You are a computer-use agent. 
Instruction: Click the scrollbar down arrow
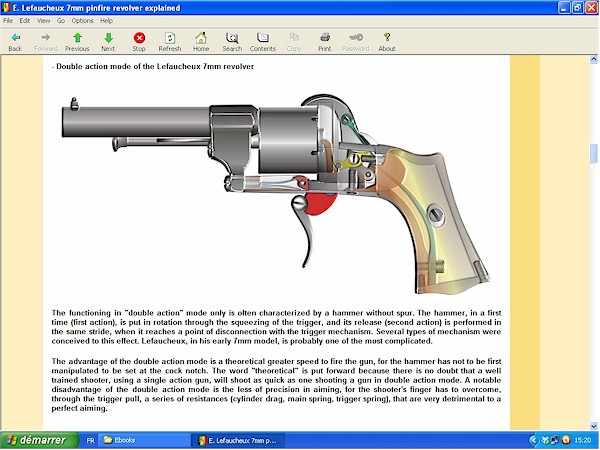click(593, 426)
